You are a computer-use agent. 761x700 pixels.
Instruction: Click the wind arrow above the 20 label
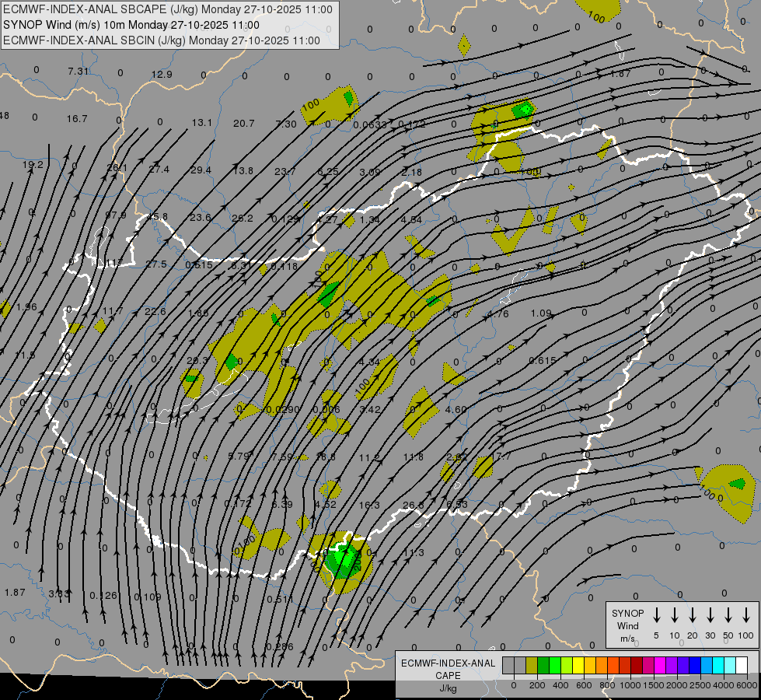pyautogui.click(x=692, y=615)
